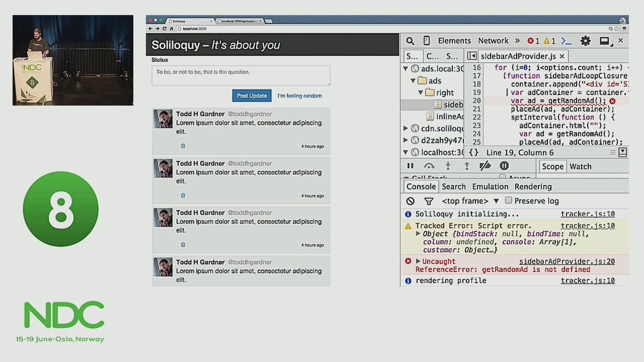Switch to the Elements panel
This screenshot has width=644, height=362.
(454, 41)
